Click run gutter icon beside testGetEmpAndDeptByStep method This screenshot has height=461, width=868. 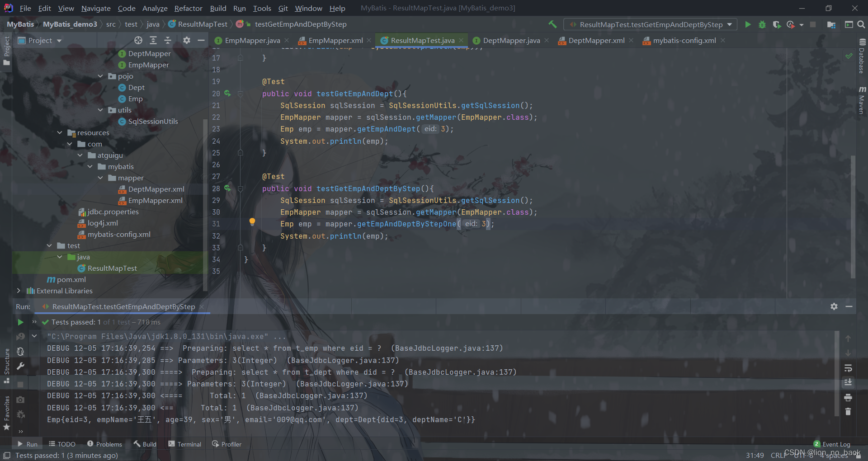[227, 188]
